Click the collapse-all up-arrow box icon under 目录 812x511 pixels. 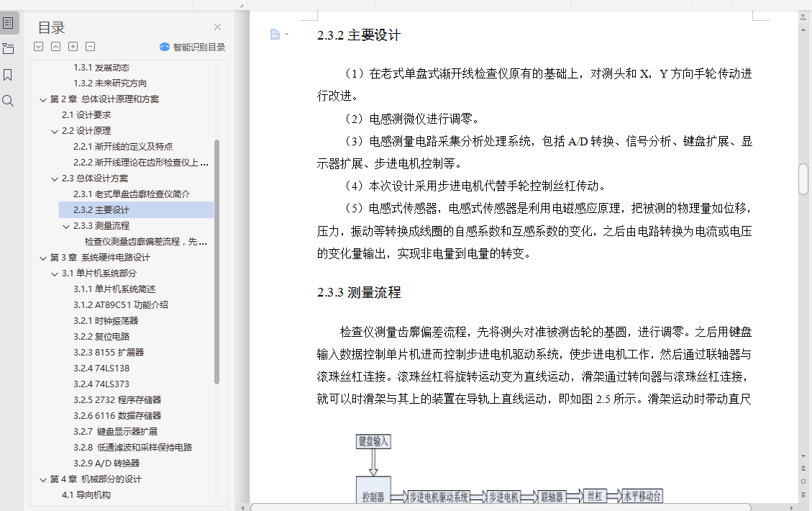coord(55,47)
